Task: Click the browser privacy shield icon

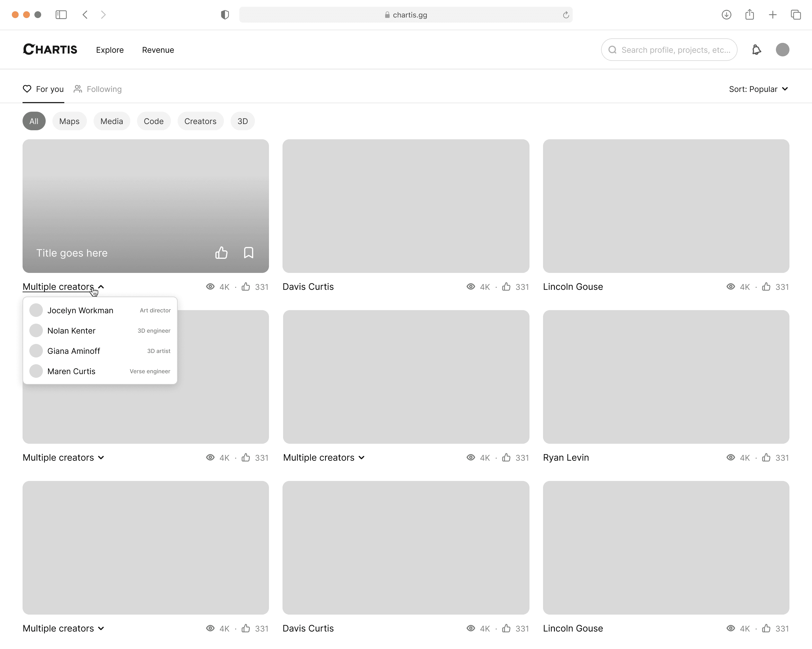Action: coord(225,15)
